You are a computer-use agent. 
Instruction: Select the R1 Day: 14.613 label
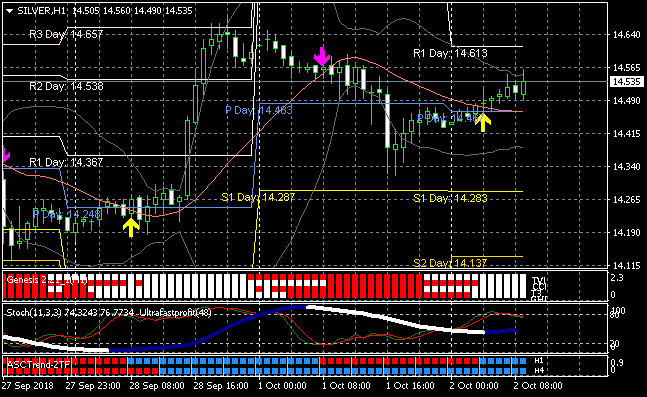(450, 53)
